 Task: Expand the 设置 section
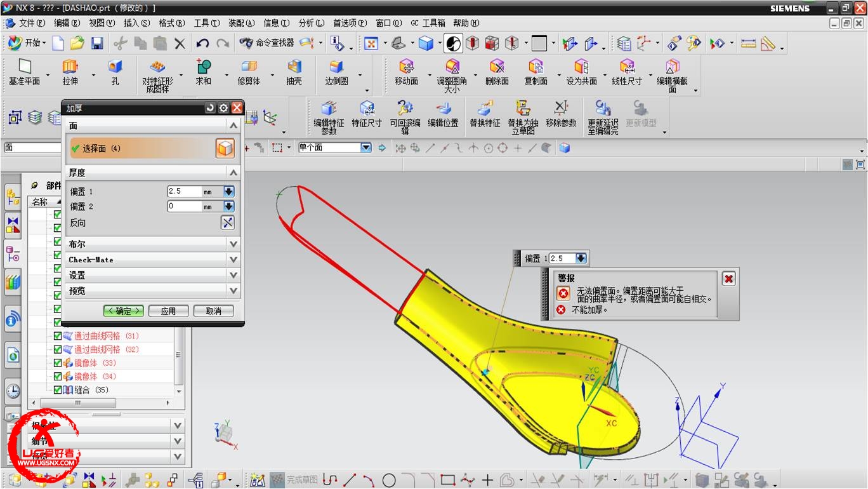(233, 276)
